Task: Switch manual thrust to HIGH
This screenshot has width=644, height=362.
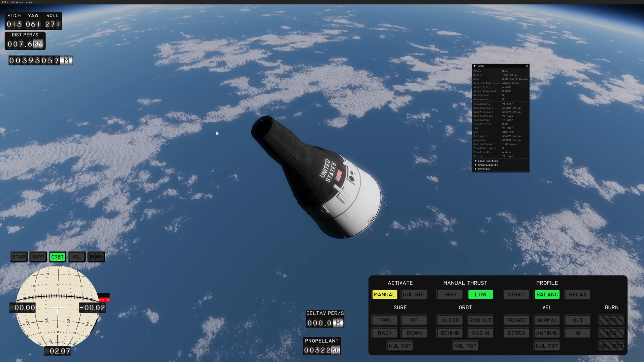Action: point(450,294)
